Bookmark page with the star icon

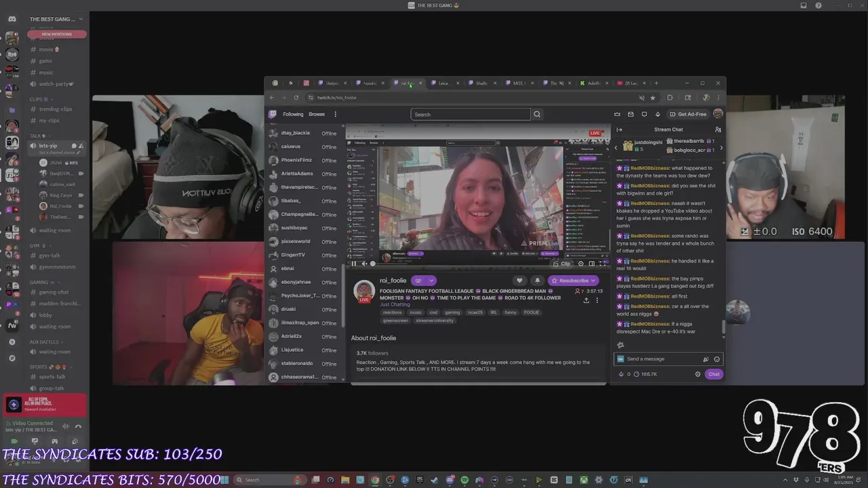(652, 98)
